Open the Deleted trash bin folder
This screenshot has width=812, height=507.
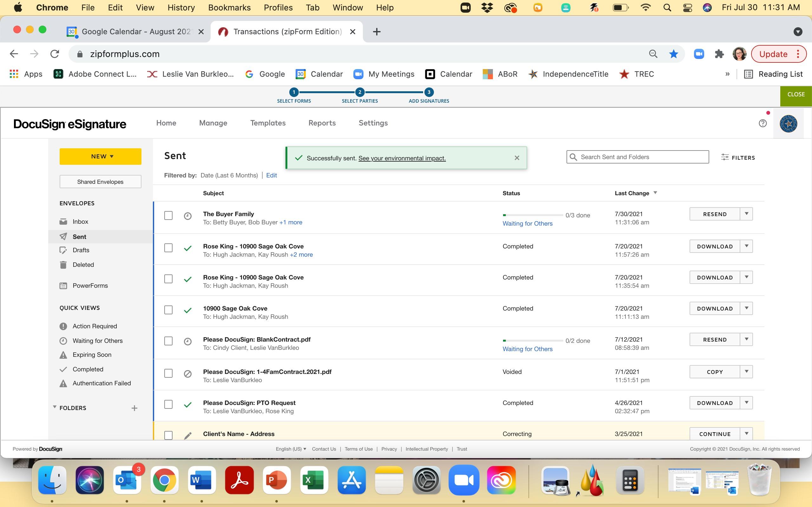(x=63, y=265)
